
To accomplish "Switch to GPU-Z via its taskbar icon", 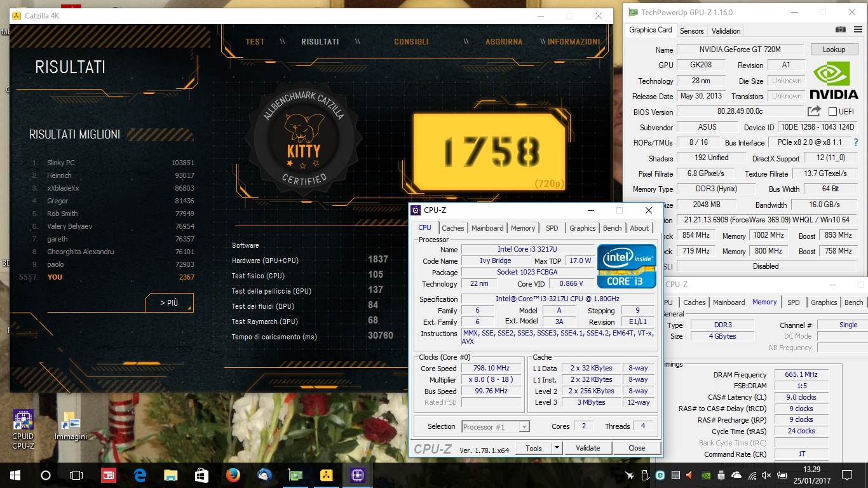I will 295,475.
